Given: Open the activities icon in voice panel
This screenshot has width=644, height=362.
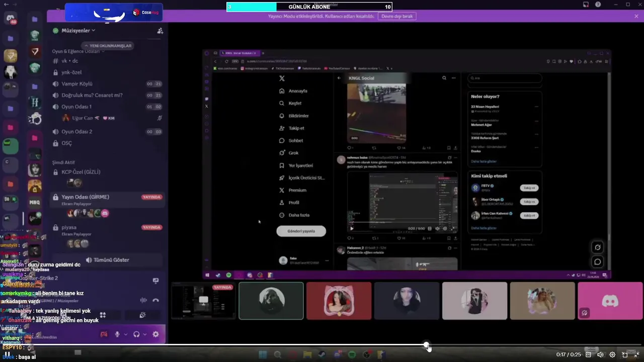Looking at the screenshot, I should coord(103,315).
